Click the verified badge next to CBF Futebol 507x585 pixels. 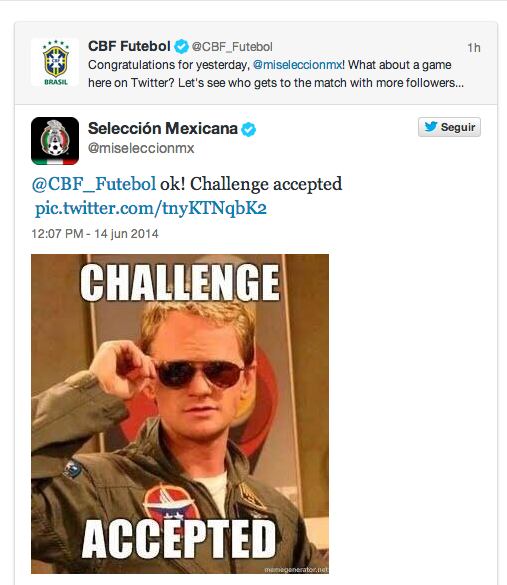181,47
